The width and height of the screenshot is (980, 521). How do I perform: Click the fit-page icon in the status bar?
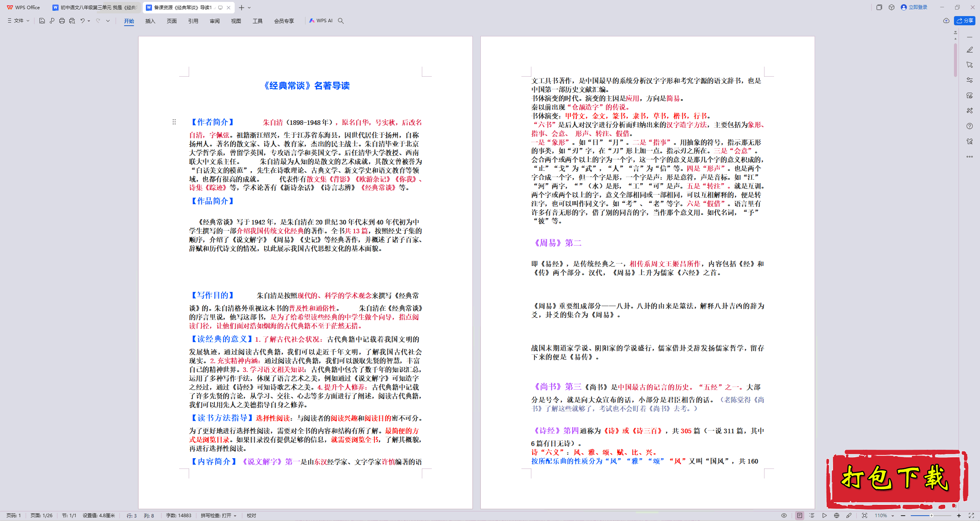[x=864, y=516]
